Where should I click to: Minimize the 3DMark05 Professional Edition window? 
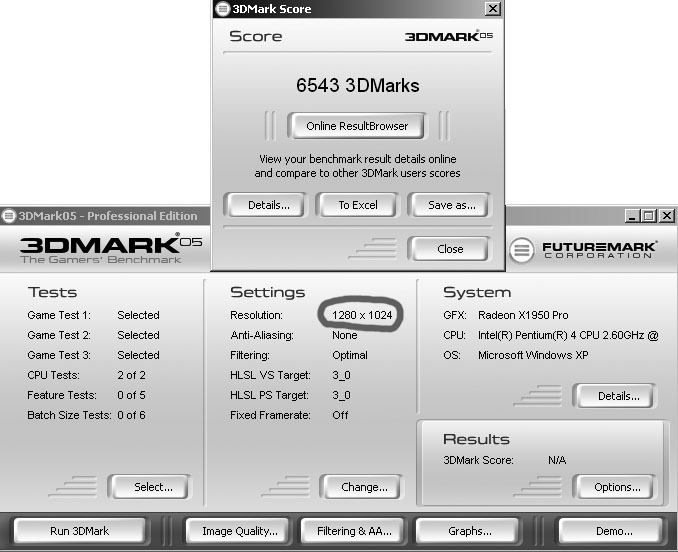click(632, 216)
